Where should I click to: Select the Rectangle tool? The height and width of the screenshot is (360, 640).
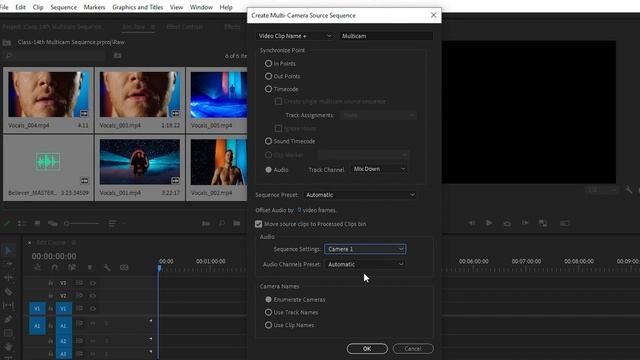pyautogui.click(x=8, y=333)
